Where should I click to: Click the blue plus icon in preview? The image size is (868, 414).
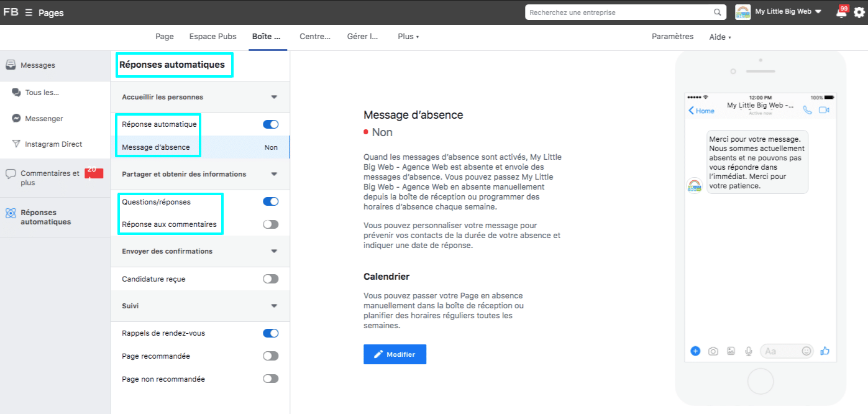coord(695,351)
